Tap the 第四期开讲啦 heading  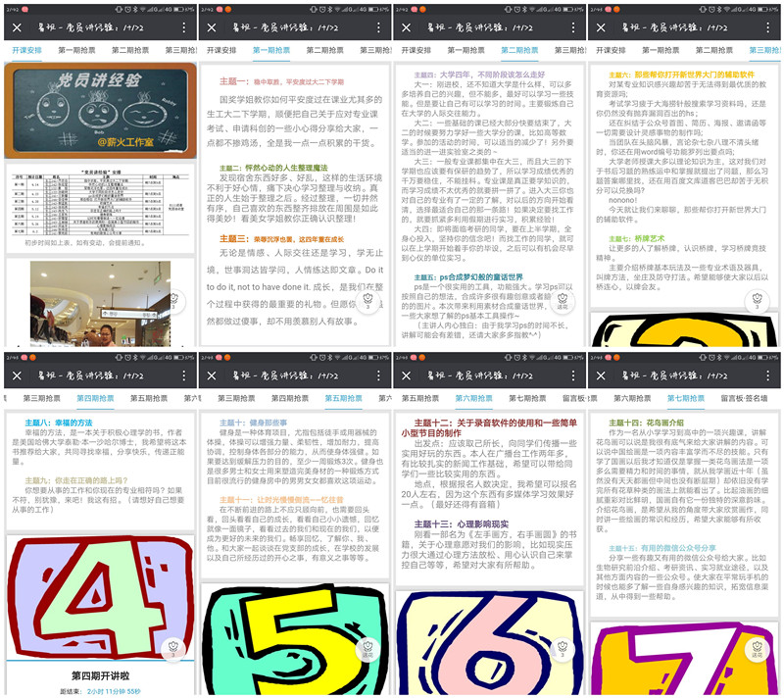coord(98,676)
